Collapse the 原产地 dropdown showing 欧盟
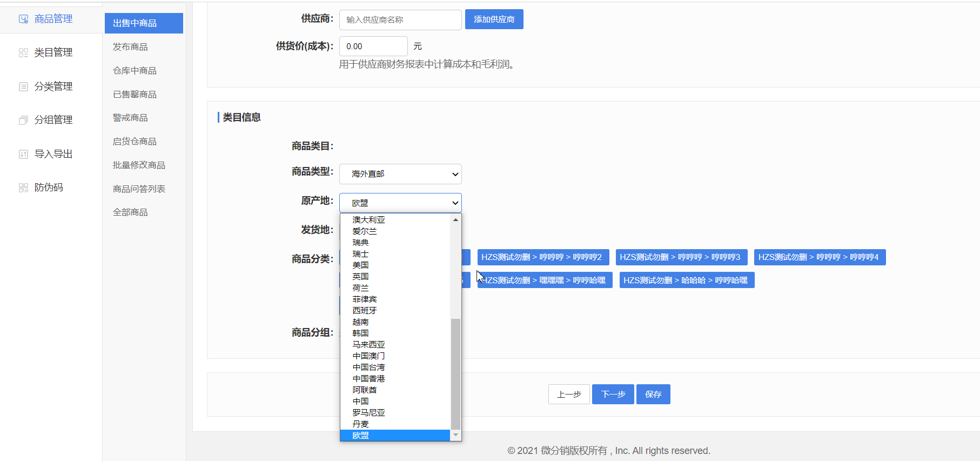Image resolution: width=980 pixels, height=461 pixels. point(400,203)
